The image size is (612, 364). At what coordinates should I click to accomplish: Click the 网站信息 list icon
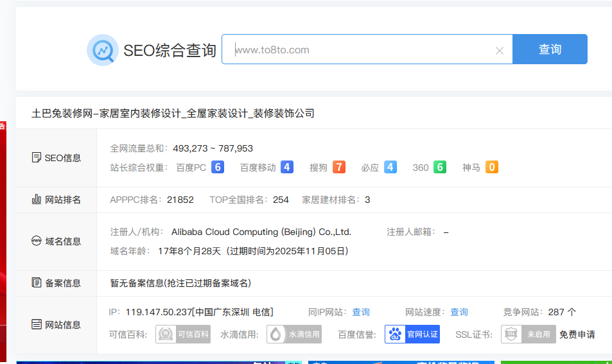(37, 324)
